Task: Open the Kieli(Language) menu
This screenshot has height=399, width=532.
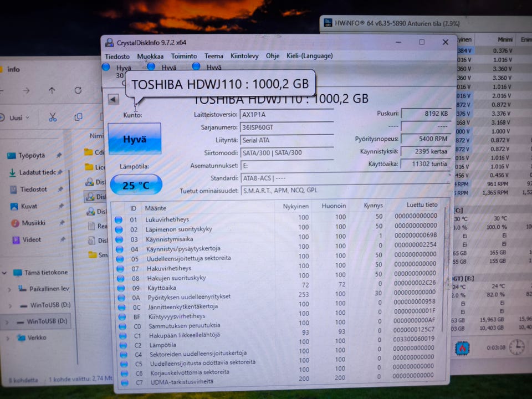Action: coord(309,56)
